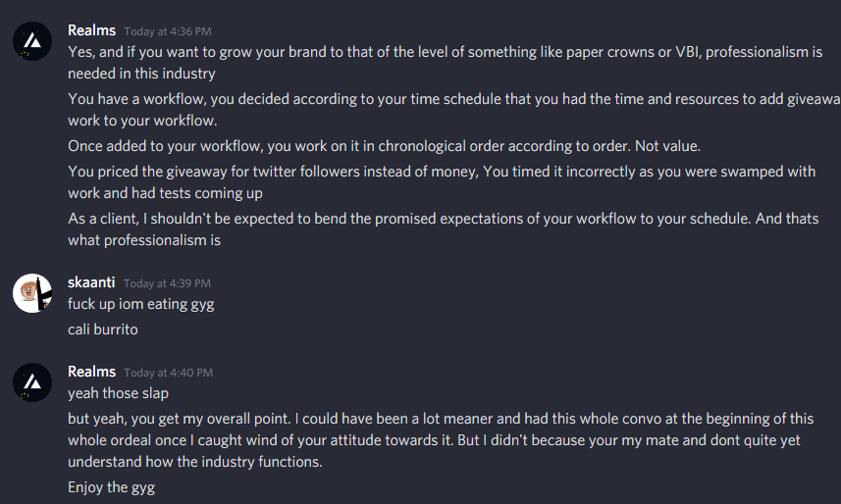
Task: Select the message mentioning paper crowns or VBI
Action: tap(393, 62)
